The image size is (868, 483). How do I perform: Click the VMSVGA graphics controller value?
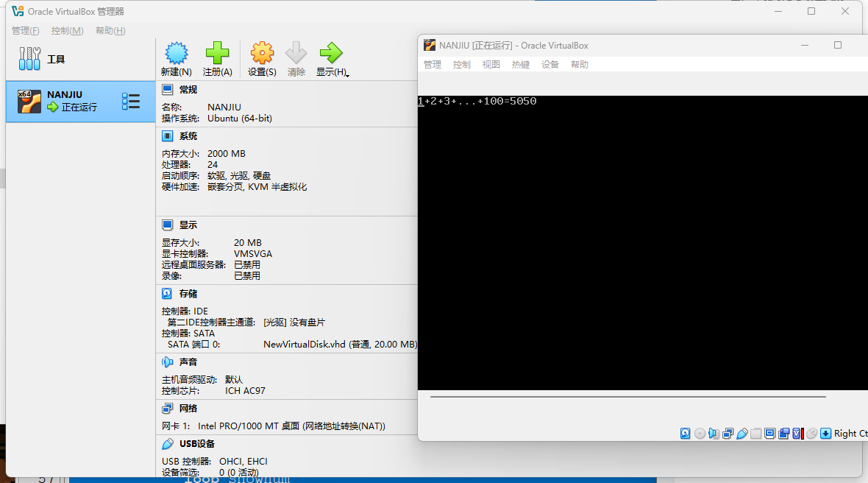[253, 254]
